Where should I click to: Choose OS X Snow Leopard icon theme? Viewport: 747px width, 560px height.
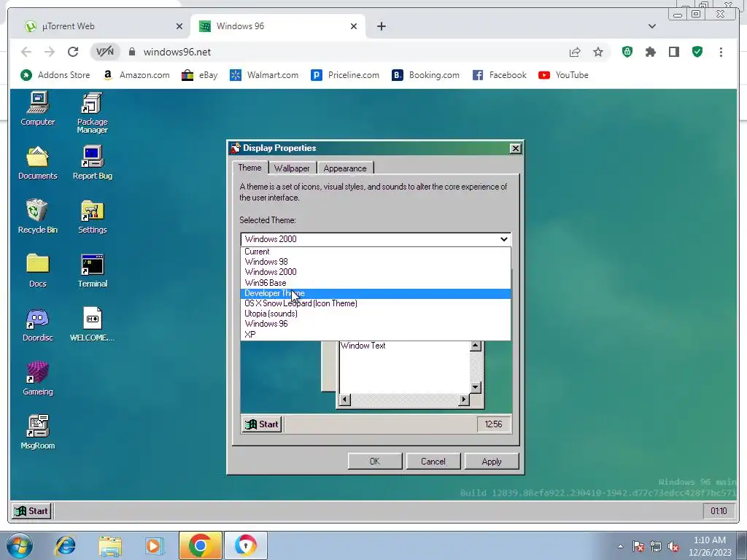pos(376,303)
